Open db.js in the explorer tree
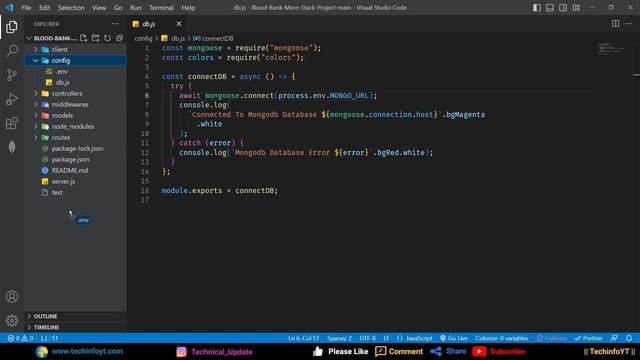The height and width of the screenshot is (360, 640). tap(76, 82)
